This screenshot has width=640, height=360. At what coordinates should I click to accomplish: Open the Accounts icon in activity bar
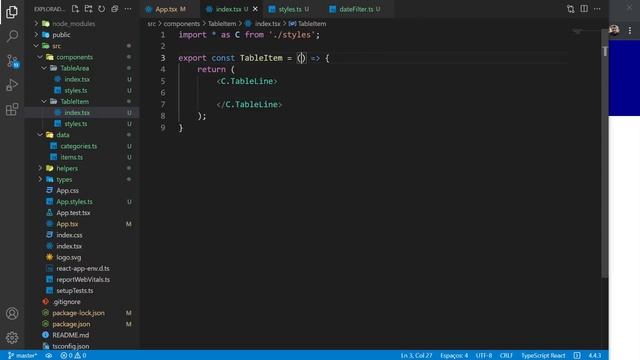pyautogui.click(x=12, y=313)
